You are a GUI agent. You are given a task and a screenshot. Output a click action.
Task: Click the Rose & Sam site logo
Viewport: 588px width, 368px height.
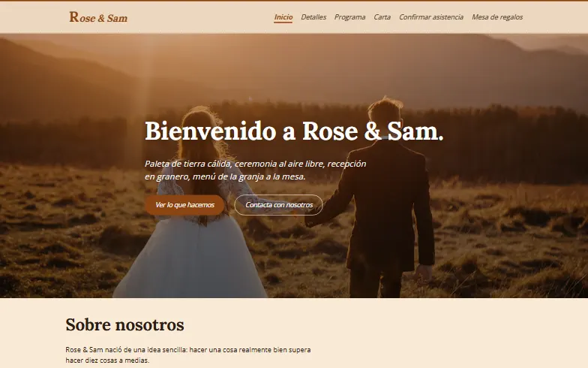point(98,17)
